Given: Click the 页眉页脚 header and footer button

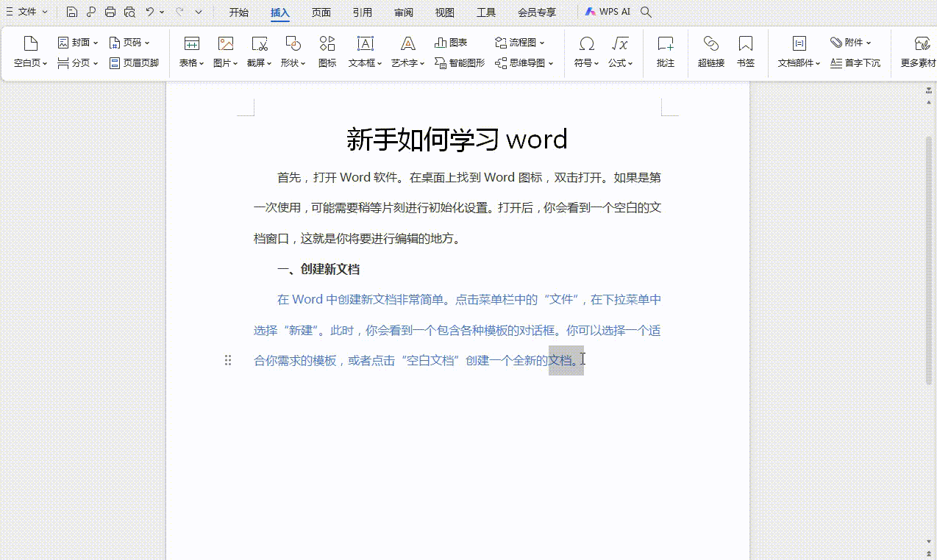Looking at the screenshot, I should [x=134, y=63].
